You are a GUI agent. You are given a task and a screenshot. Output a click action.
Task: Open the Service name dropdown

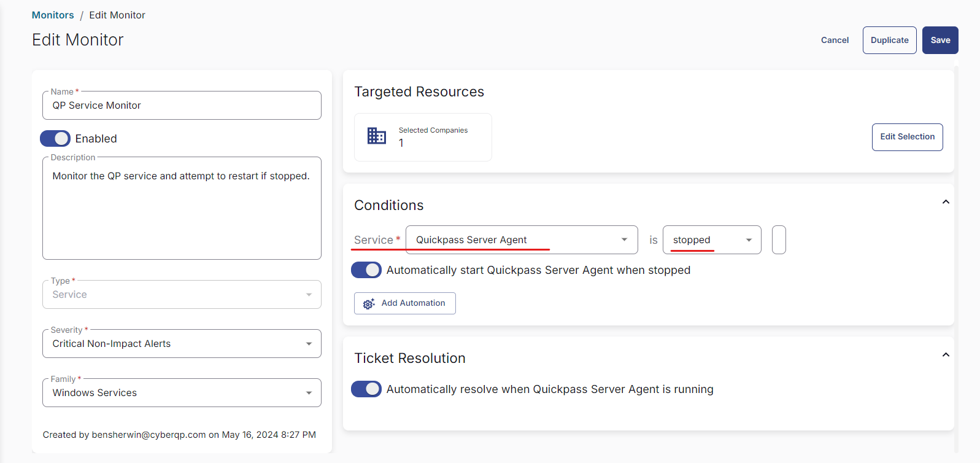point(522,240)
